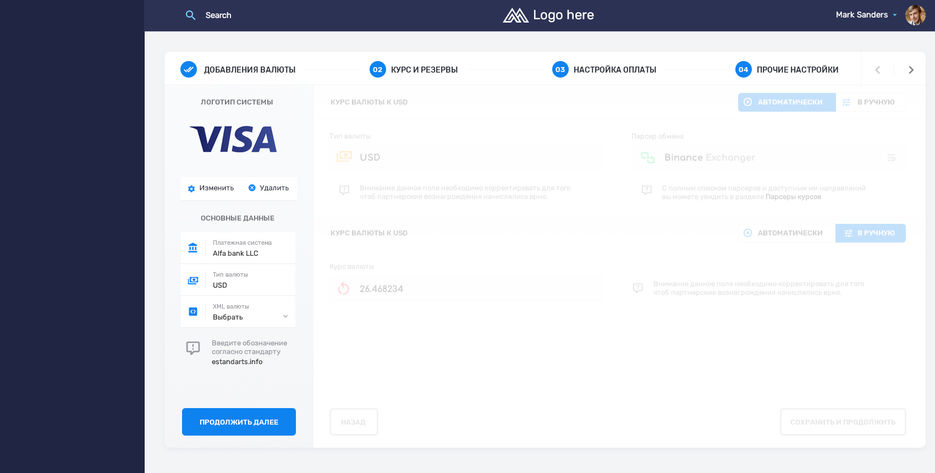Click Mark Sanders avatar photo
The image size is (935, 473).
pos(915,15)
